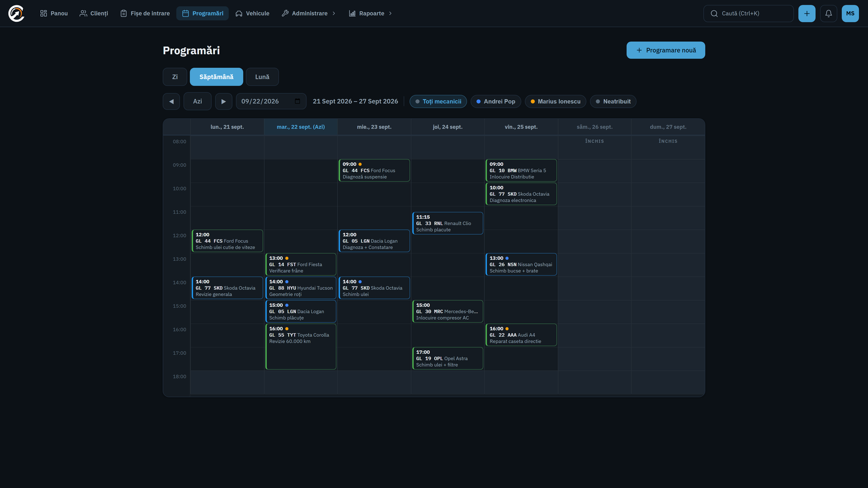Open the date picker calendar icon
This screenshot has height=488, width=868.
coord(297,101)
